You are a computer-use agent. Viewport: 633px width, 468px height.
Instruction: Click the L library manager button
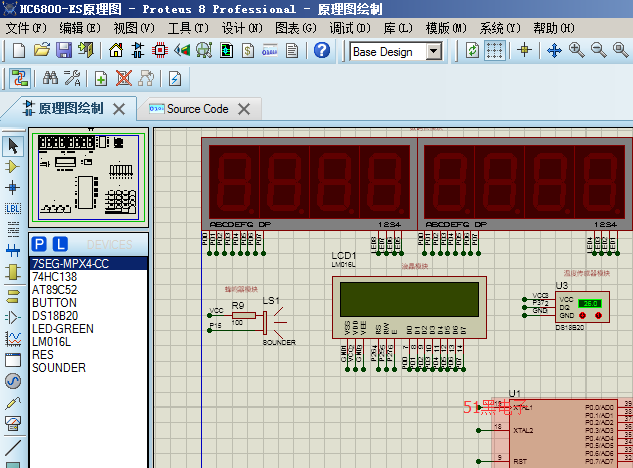(x=60, y=244)
